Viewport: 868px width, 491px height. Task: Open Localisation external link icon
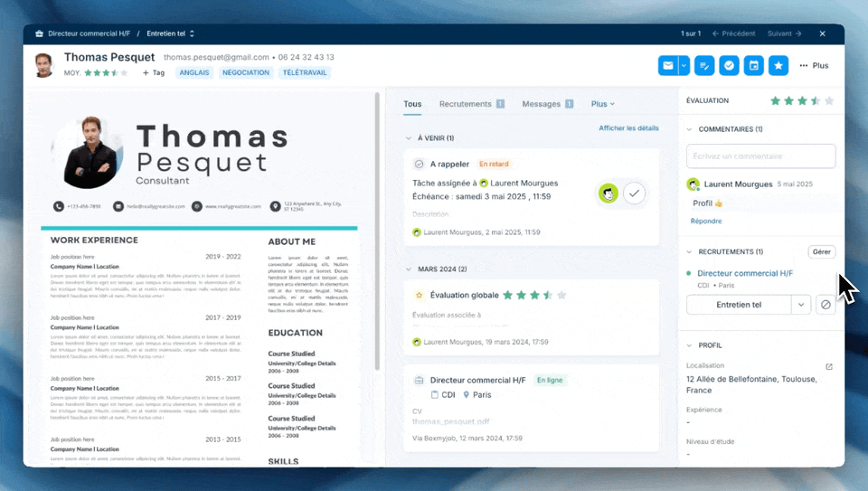829,366
